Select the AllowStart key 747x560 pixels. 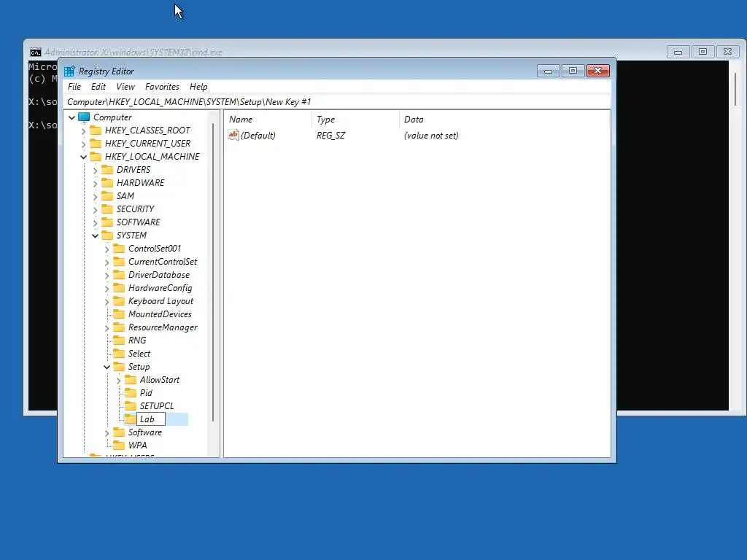pos(160,380)
